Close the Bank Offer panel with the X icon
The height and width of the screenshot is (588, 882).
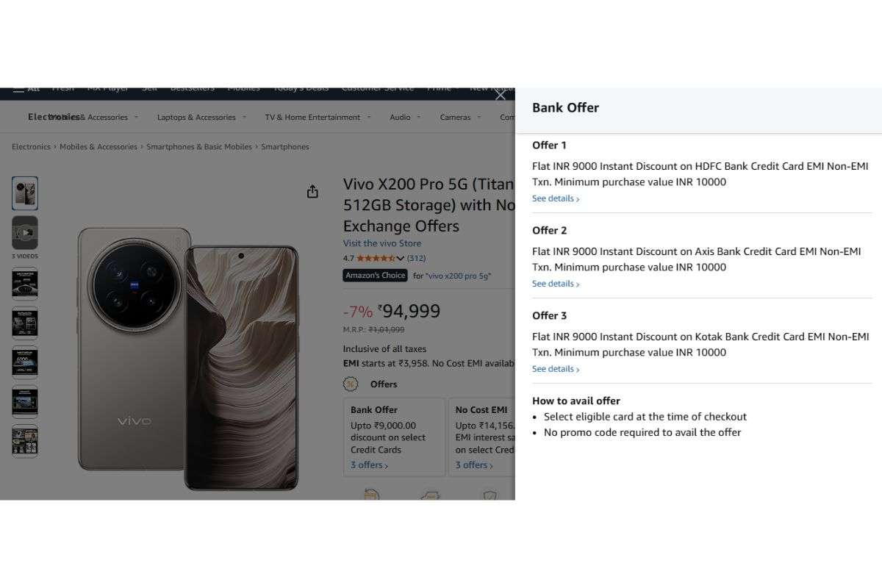500,95
